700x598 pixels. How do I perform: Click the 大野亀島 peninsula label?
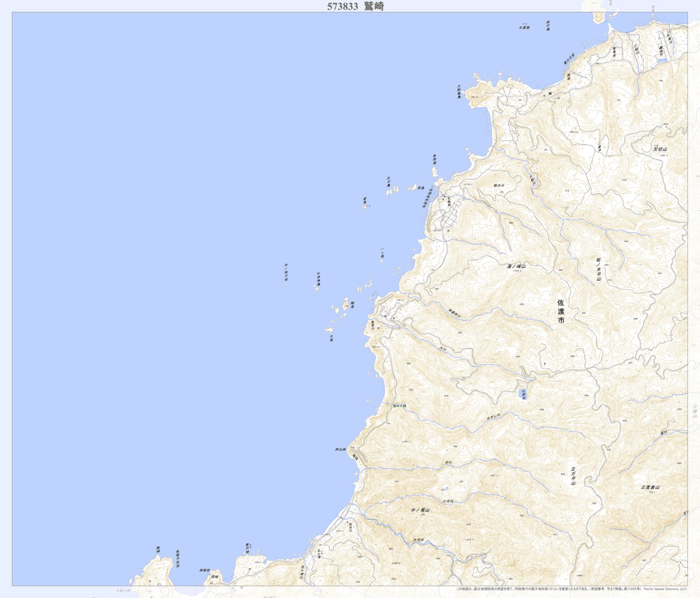pos(459,93)
